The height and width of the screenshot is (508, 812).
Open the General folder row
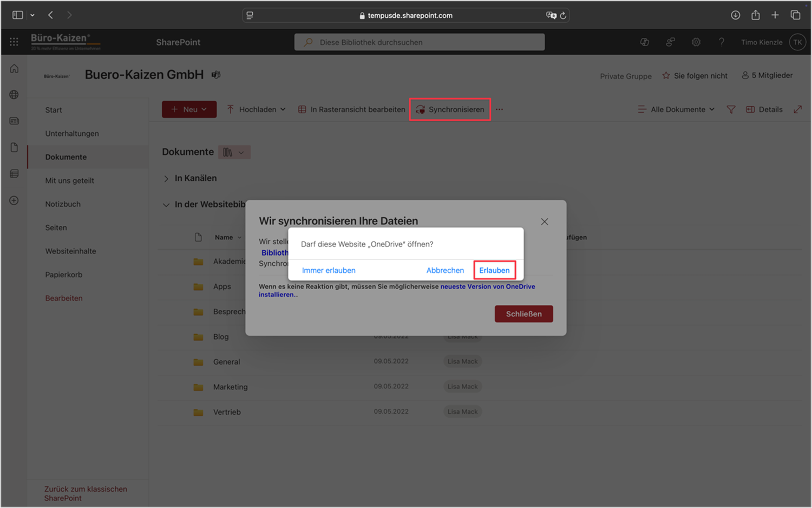(479, 362)
